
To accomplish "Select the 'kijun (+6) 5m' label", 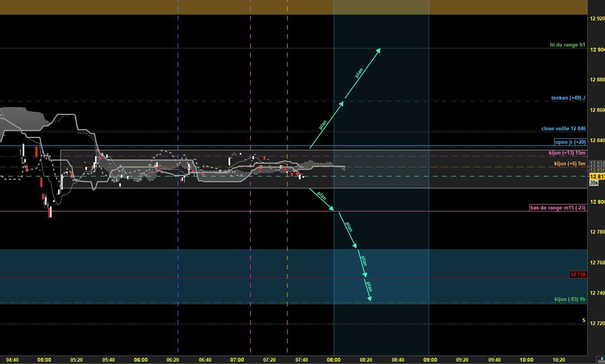I will click(570, 163).
